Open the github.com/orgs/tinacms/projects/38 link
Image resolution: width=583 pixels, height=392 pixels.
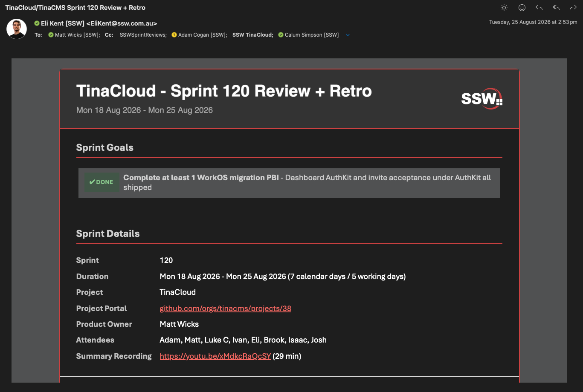[x=226, y=308]
